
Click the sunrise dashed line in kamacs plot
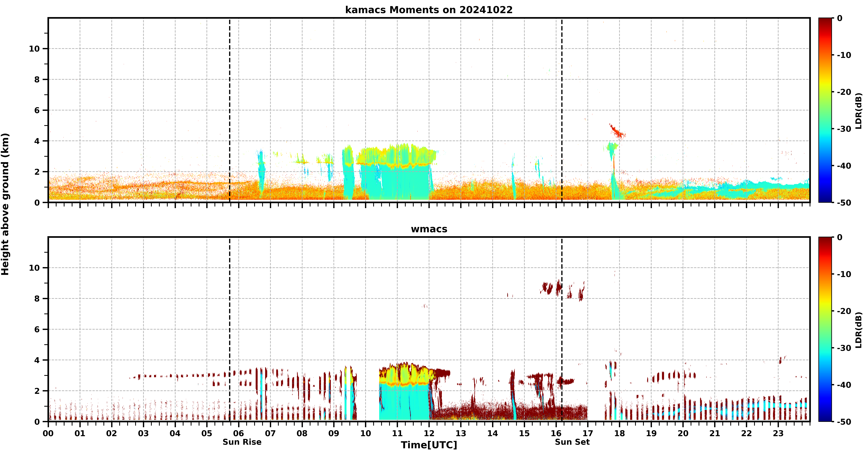230,110
